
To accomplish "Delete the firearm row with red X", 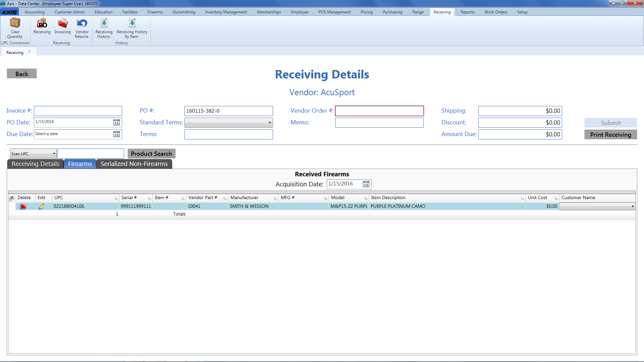I will click(x=23, y=206).
